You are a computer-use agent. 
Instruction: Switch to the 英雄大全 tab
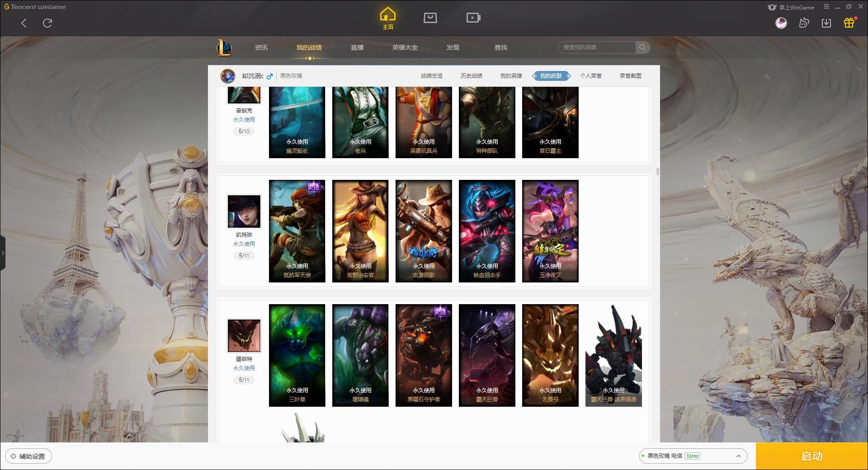[x=405, y=47]
